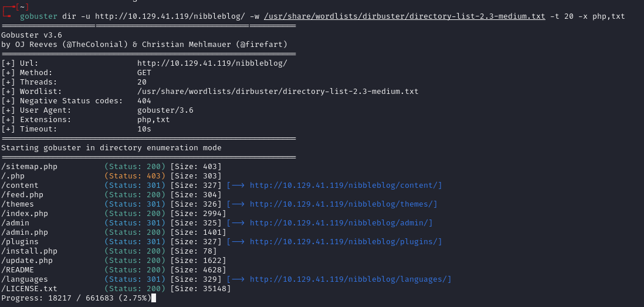The image size is (644, 307).
Task: Click the URL value in the Url settings row
Action: pyautogui.click(x=212, y=63)
